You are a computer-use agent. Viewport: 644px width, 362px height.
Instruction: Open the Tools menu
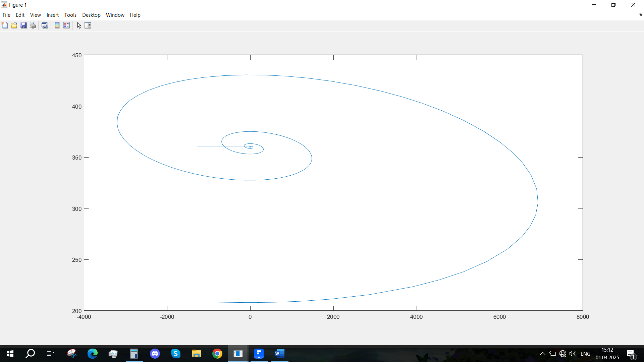pos(70,15)
